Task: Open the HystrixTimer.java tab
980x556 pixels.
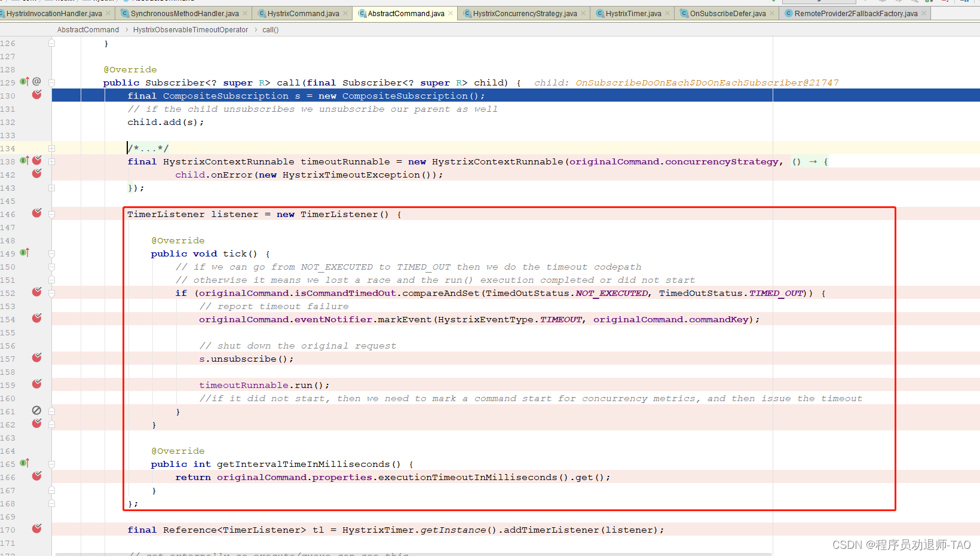Action: coord(633,13)
